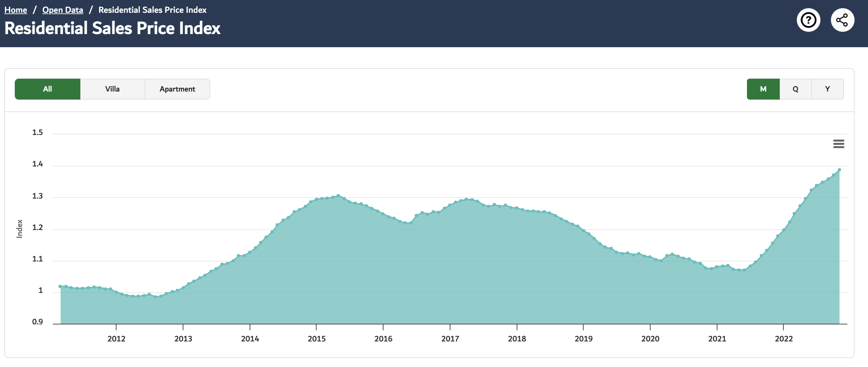Click the Index y-axis title
The height and width of the screenshot is (367, 868).
point(20,229)
